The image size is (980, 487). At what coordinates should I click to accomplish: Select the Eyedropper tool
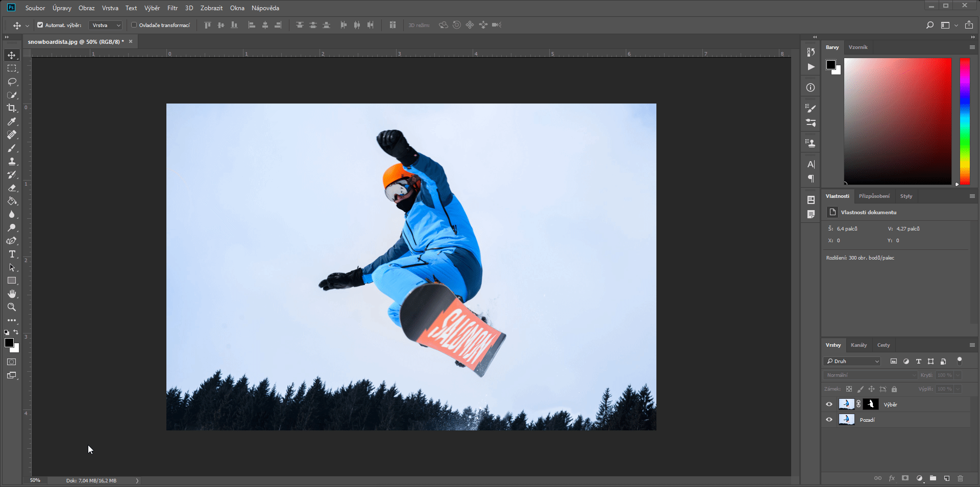point(11,121)
